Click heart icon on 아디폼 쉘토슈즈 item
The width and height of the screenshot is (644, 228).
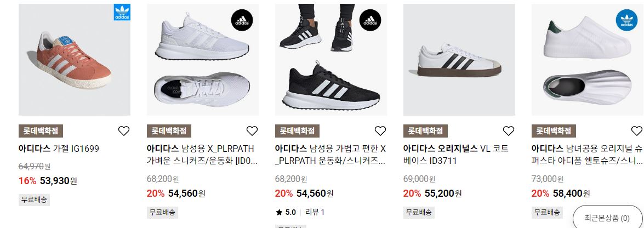point(637,131)
